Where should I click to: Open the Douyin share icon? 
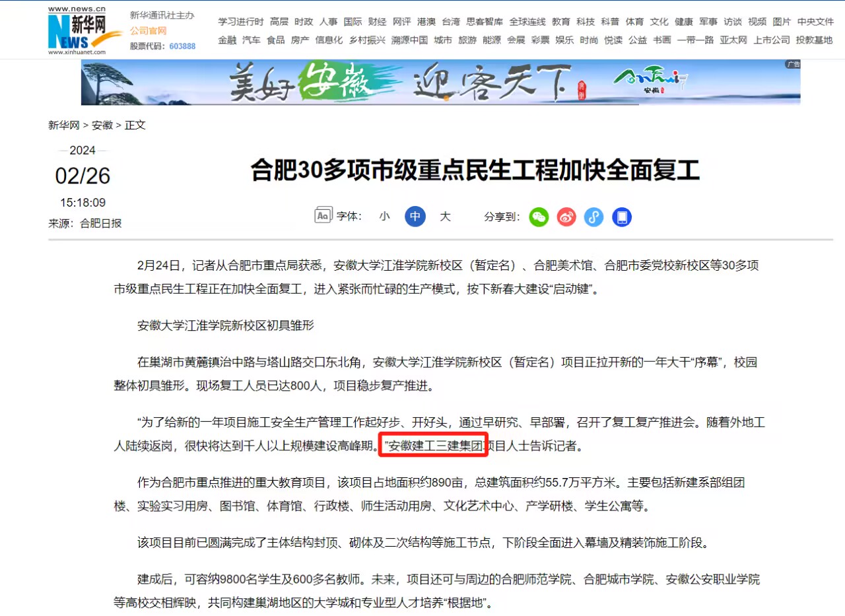[x=593, y=217]
